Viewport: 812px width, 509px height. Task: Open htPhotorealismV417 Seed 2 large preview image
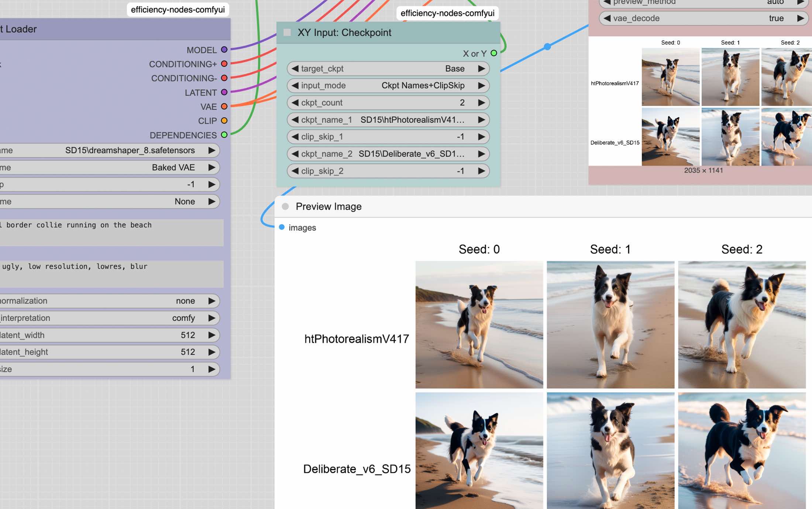742,324
